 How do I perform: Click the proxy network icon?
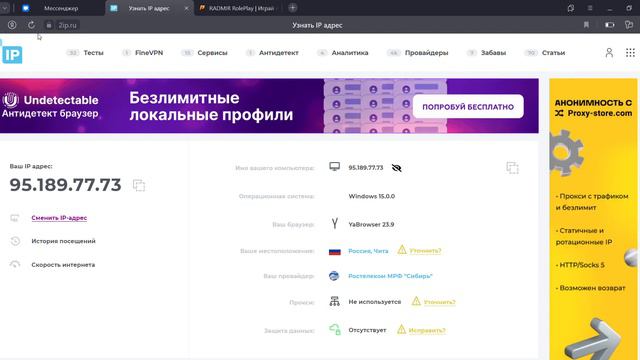334,302
